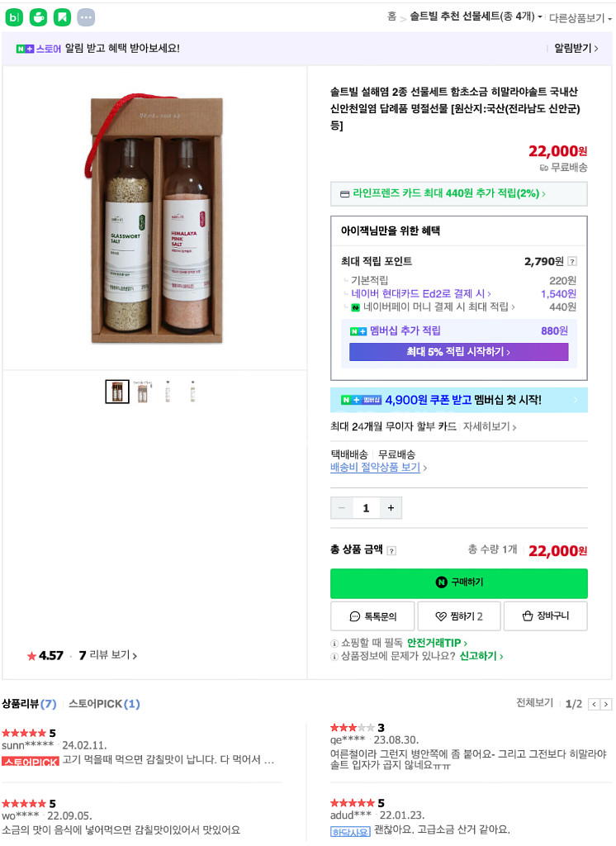
Task: Click 알림받기 to receive store alerts
Action: (x=576, y=49)
